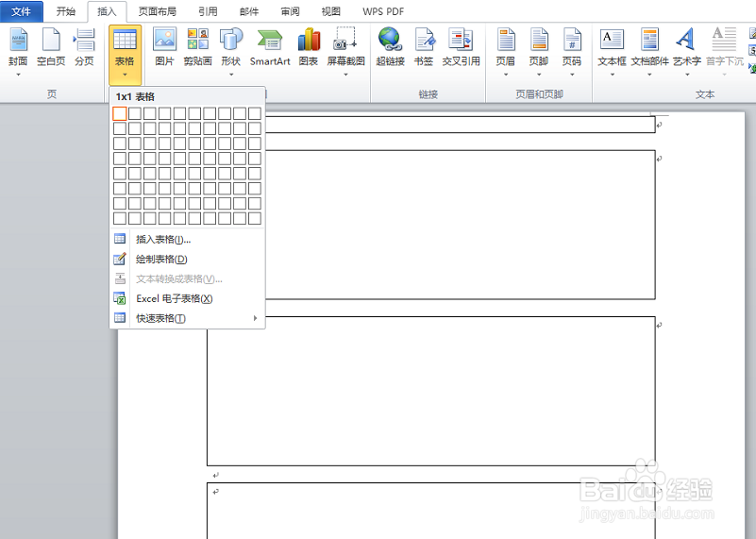Choose 插入表格(I)... menu item
This screenshot has height=539, width=756.
click(x=188, y=239)
